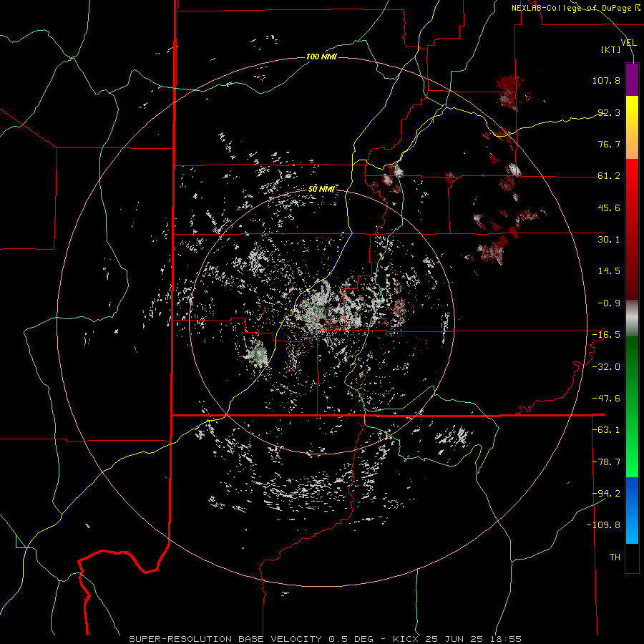644x644 pixels.
Task: Select the -109.8 legend value
Action: pos(604,525)
